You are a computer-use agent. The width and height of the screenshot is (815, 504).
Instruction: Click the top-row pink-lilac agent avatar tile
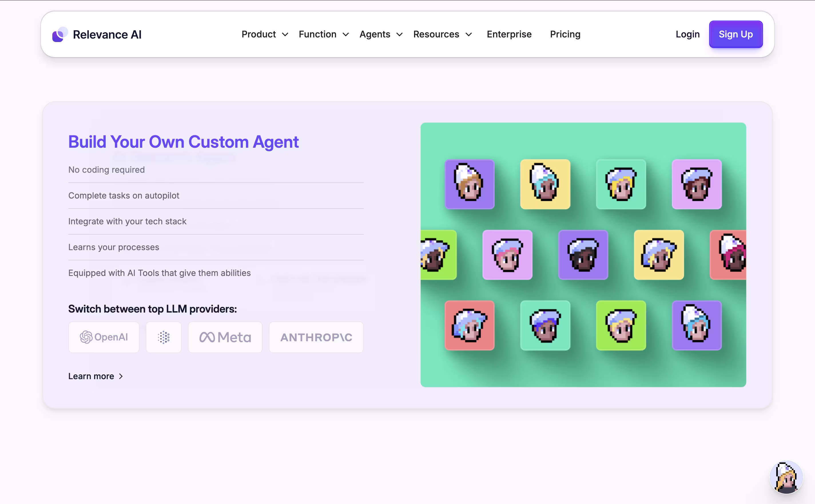(697, 184)
